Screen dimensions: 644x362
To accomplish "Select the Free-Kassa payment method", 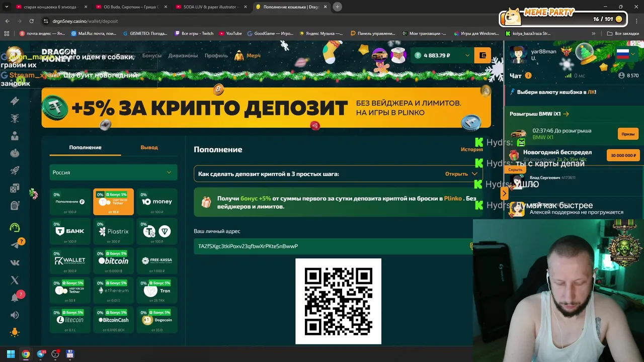I will click(x=157, y=261).
